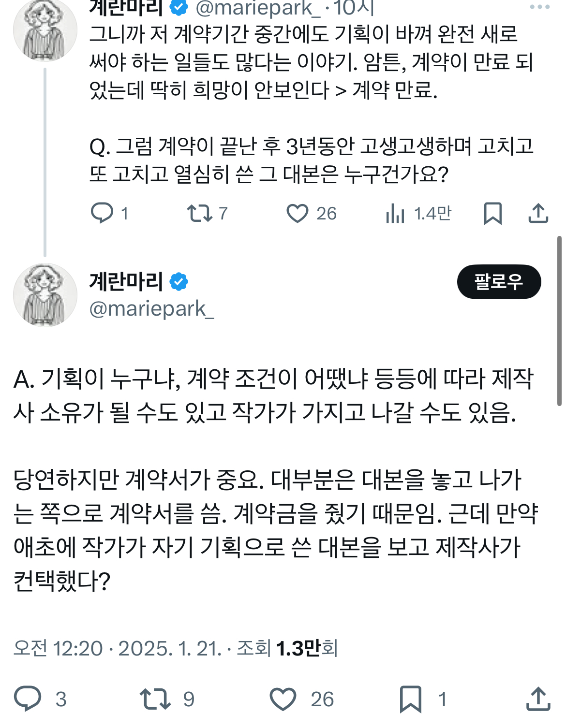Bookmark the parent tweet
The image size is (566, 728).
pos(492,213)
